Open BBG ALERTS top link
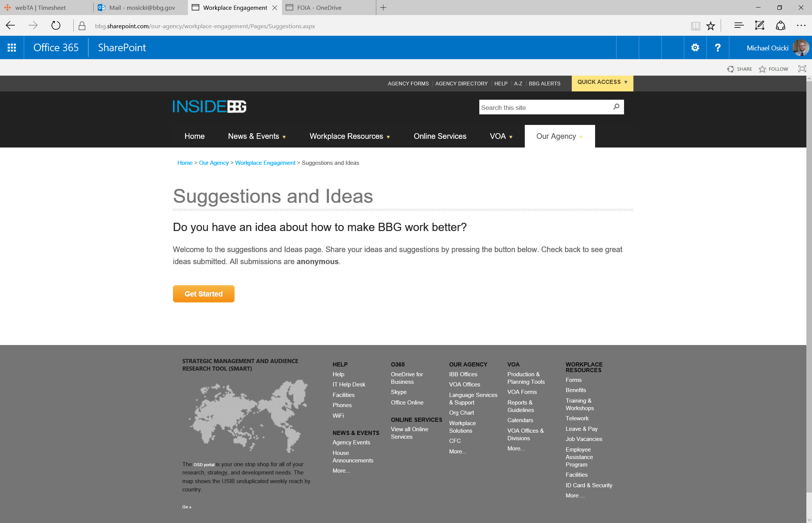The image size is (812, 523). [x=544, y=84]
